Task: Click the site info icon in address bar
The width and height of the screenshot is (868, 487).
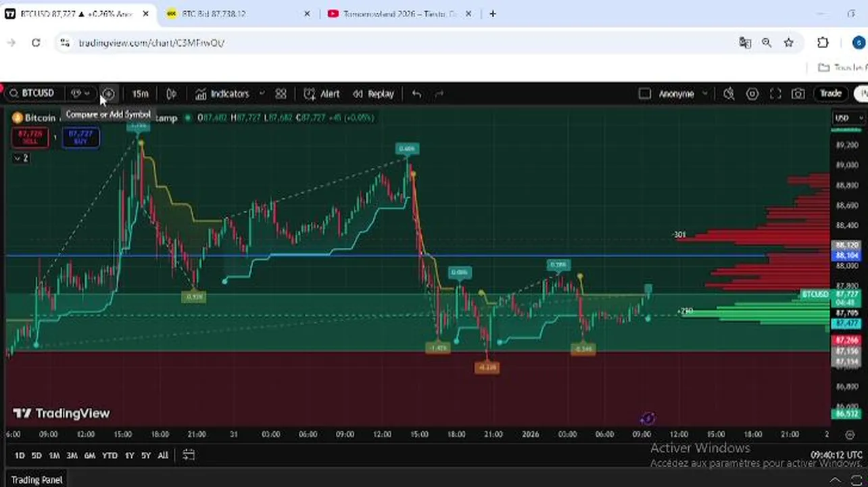Action: [x=64, y=43]
